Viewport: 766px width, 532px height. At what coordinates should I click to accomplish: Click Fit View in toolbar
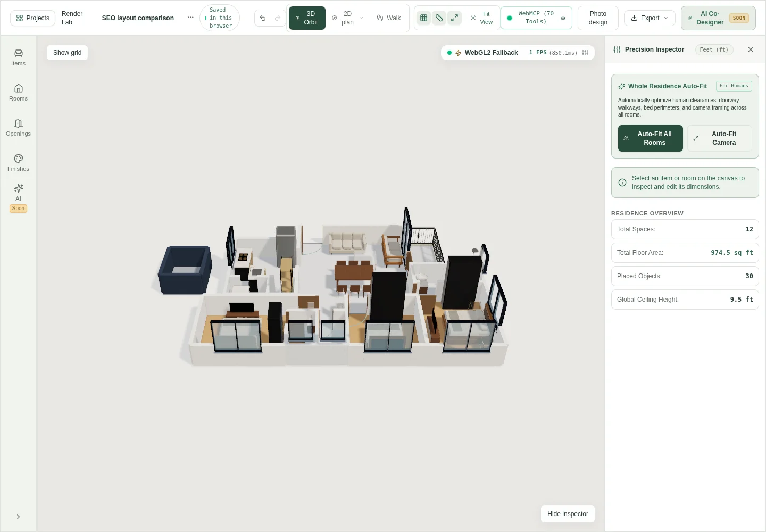tap(481, 18)
